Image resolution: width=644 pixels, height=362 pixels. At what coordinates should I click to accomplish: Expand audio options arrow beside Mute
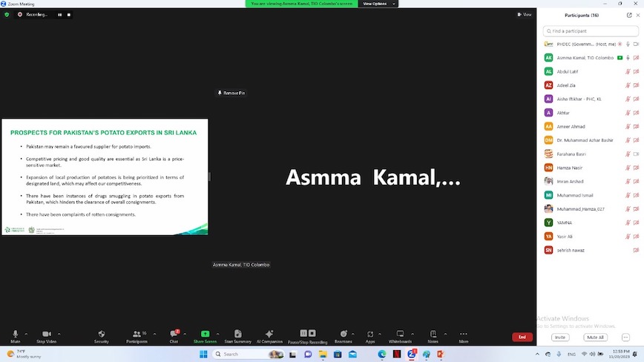pos(27,334)
